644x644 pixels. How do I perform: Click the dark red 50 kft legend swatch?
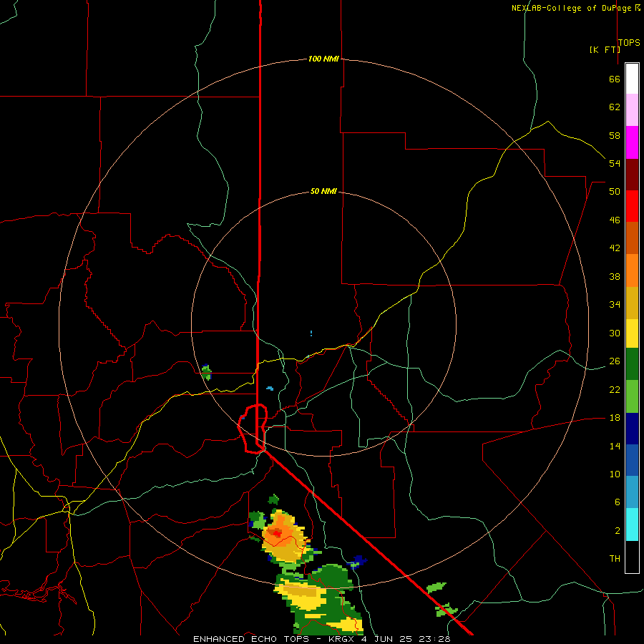632,175
